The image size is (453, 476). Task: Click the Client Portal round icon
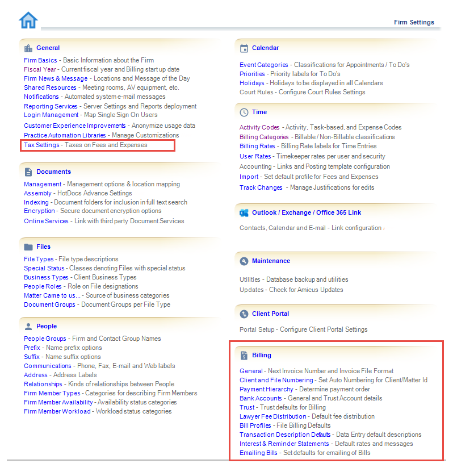point(244,314)
